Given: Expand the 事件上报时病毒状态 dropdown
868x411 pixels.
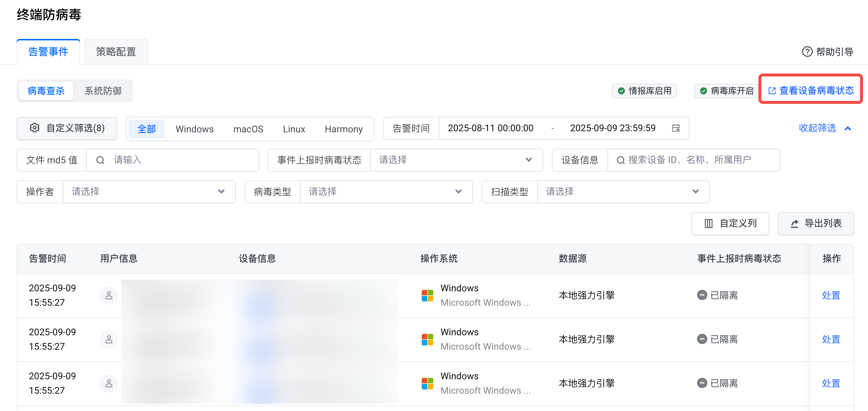Looking at the screenshot, I should (x=456, y=160).
